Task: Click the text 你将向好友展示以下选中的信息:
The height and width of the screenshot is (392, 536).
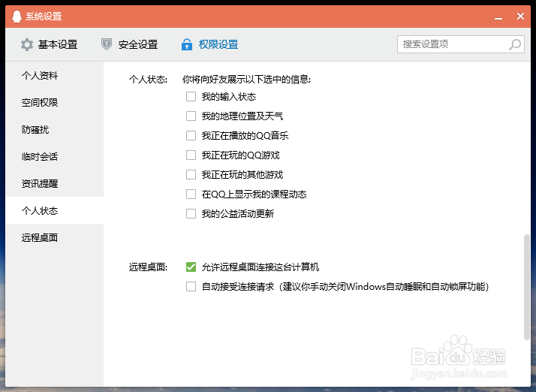Action: pos(246,80)
